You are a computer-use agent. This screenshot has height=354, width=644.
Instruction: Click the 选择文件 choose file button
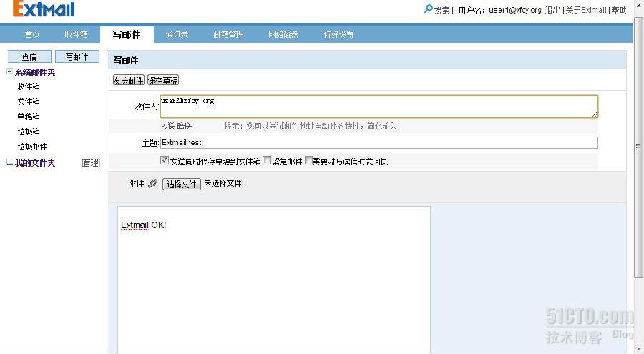coord(182,184)
